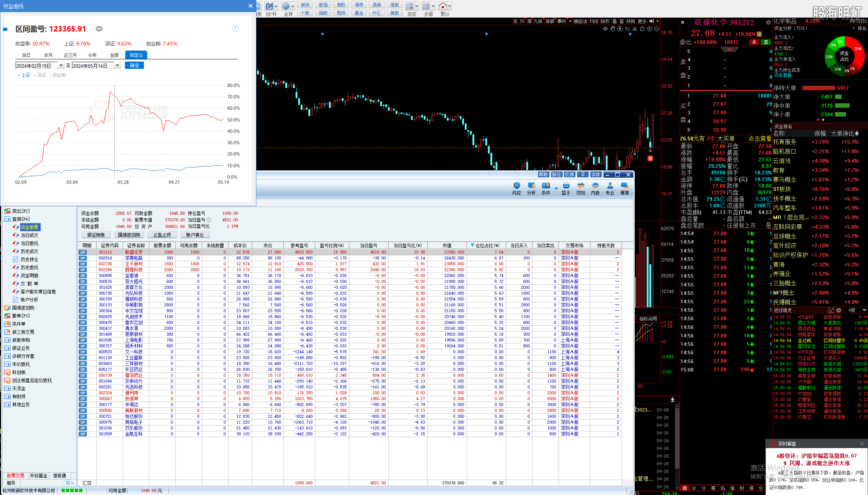Viewport: 868px width, 495px height.
Task: Click the 自定 custom layout icon
Action: (x=410, y=6)
